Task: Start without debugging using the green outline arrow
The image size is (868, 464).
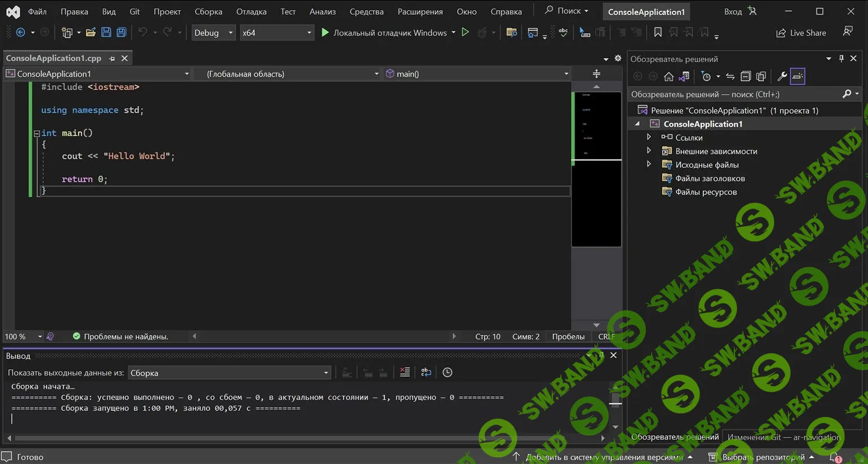Action: tap(465, 33)
